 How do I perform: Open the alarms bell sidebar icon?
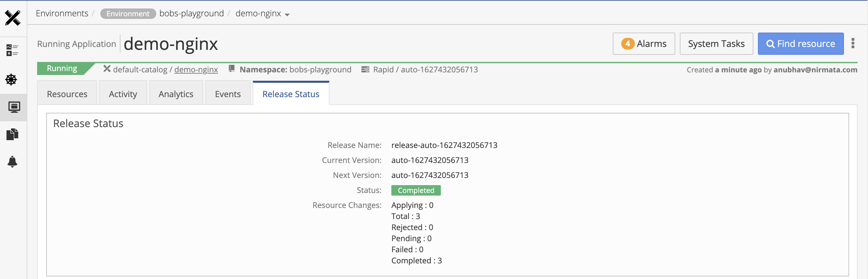click(12, 162)
